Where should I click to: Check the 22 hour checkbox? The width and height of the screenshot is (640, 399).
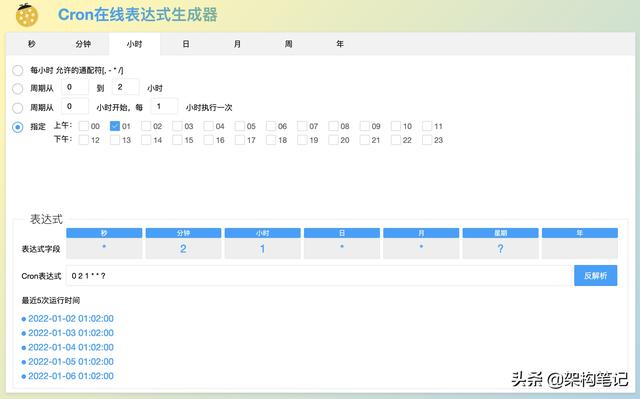tap(396, 140)
